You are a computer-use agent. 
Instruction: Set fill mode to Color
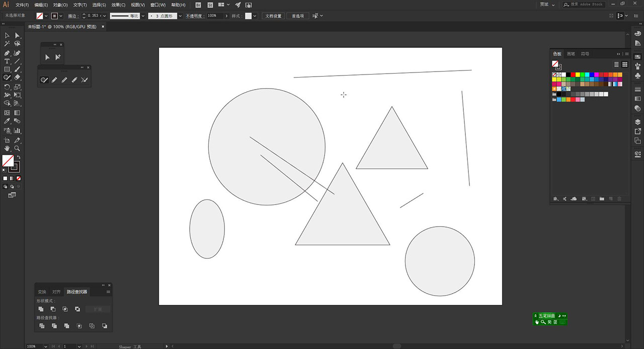pyautogui.click(x=6, y=178)
